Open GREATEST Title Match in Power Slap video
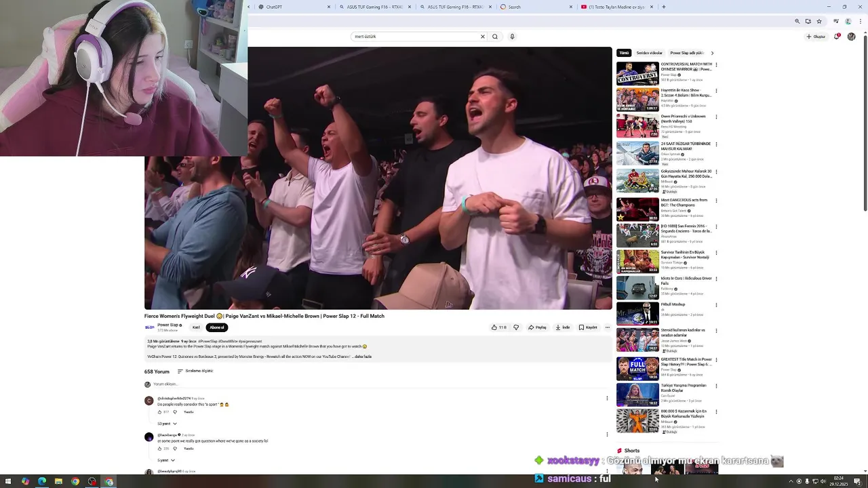Image resolution: width=868 pixels, height=488 pixels. click(637, 369)
